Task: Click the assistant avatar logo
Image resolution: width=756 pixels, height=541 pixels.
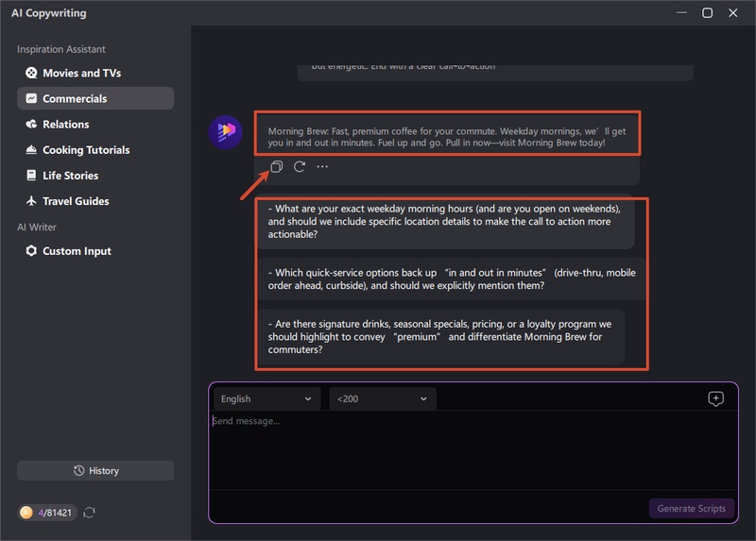Action: pos(225,132)
